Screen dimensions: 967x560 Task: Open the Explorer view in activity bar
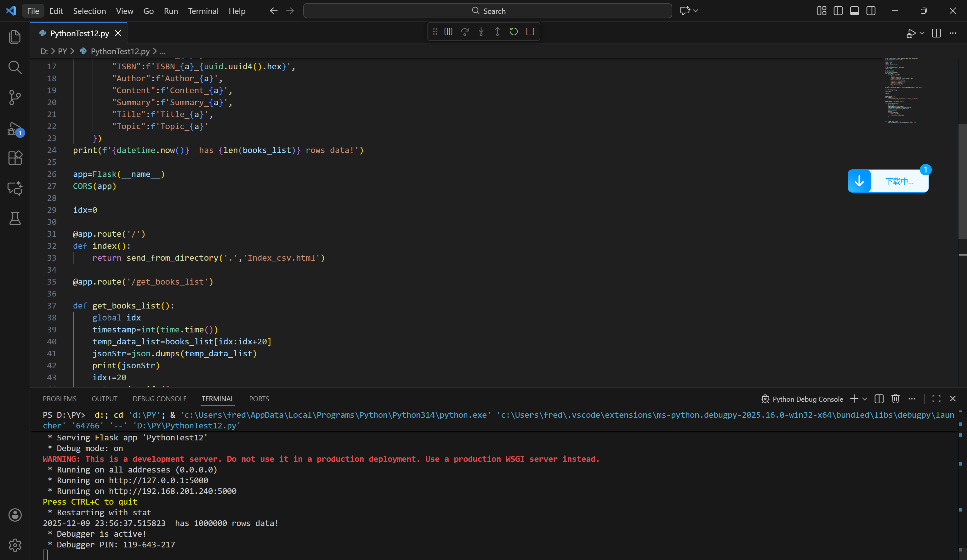click(14, 37)
